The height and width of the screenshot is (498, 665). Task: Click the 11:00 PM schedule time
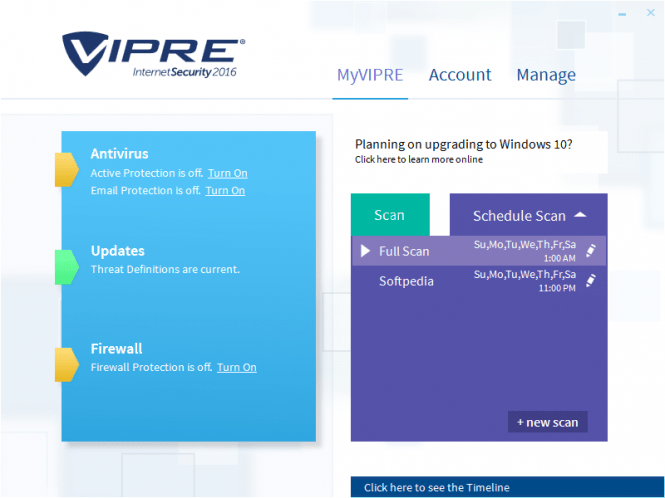[x=557, y=288]
